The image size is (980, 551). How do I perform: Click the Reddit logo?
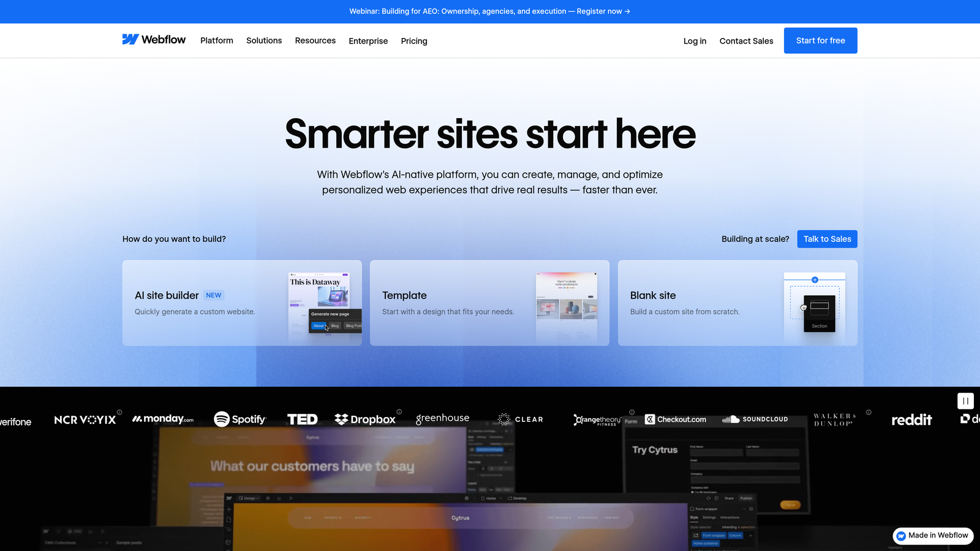pos(912,419)
